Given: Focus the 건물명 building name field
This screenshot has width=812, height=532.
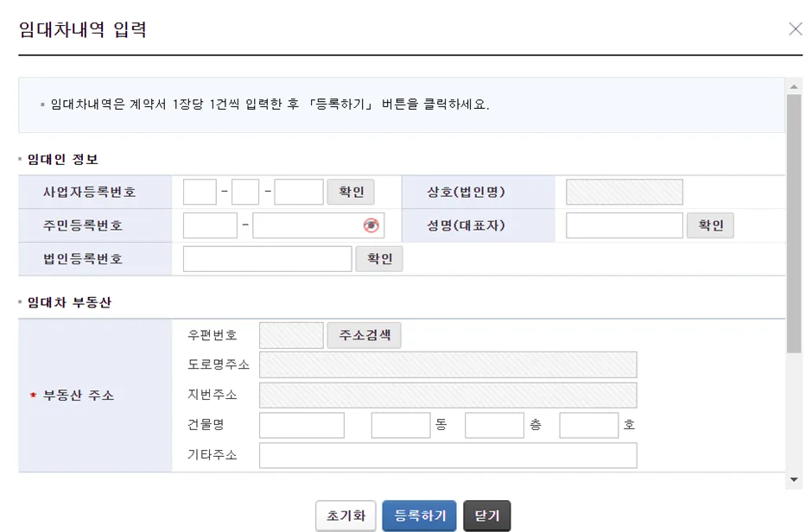Looking at the screenshot, I should [x=302, y=426].
